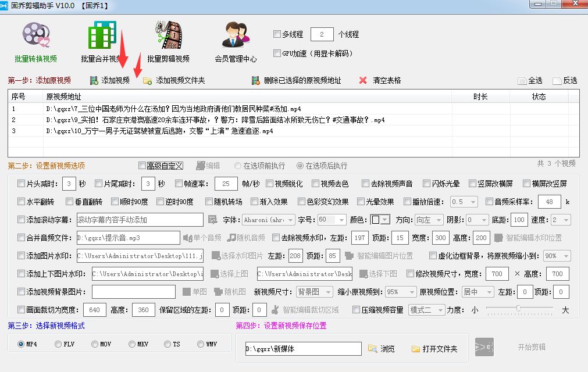Select video row 3 万宁一男子无证驾驶
Image resolution: width=588 pixels, height=372 pixels.
[293, 131]
